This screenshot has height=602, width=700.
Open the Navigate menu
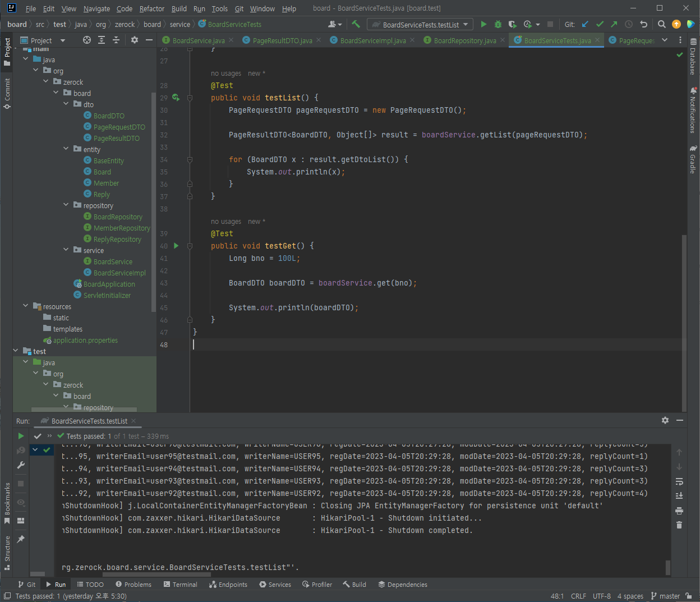[96, 8]
